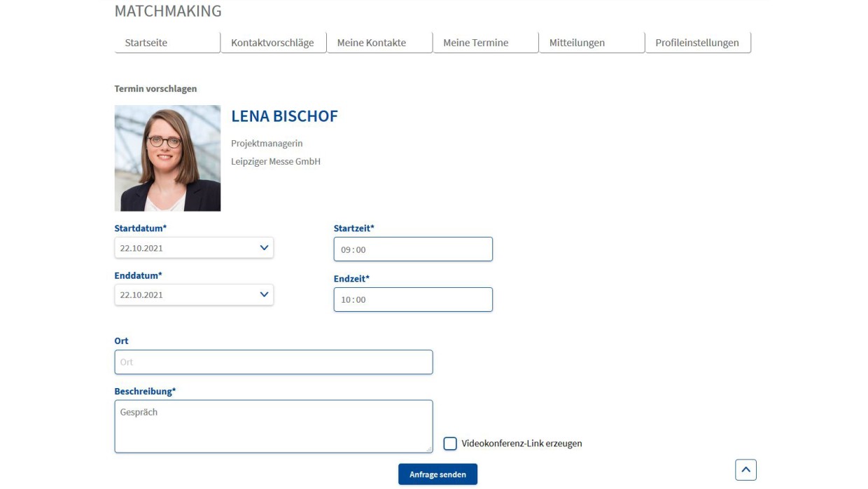
Task: Click the Startzeit field showing 09:00
Action: pyautogui.click(x=413, y=249)
